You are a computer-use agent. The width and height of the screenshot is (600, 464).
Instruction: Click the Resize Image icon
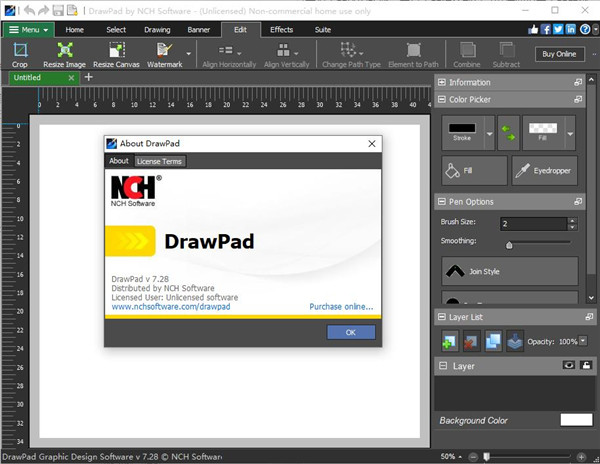(65, 54)
